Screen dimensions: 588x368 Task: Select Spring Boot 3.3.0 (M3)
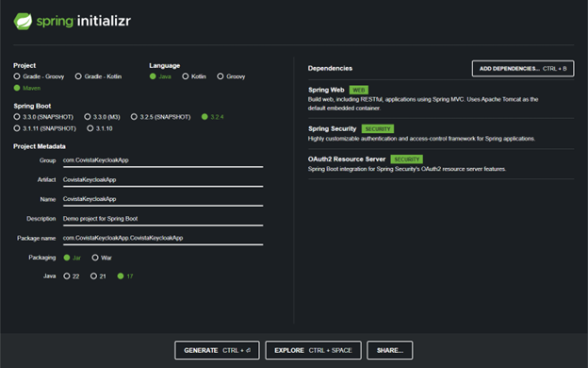pos(102,117)
